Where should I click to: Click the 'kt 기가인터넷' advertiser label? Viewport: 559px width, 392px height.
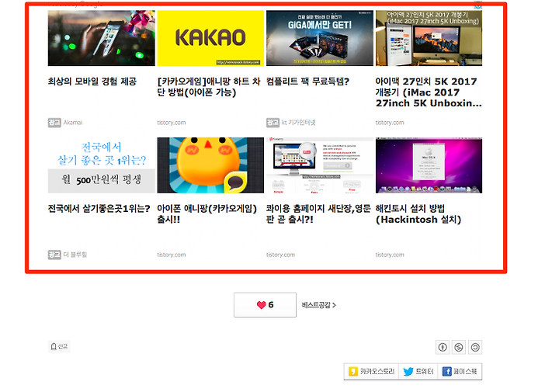pyautogui.click(x=299, y=123)
